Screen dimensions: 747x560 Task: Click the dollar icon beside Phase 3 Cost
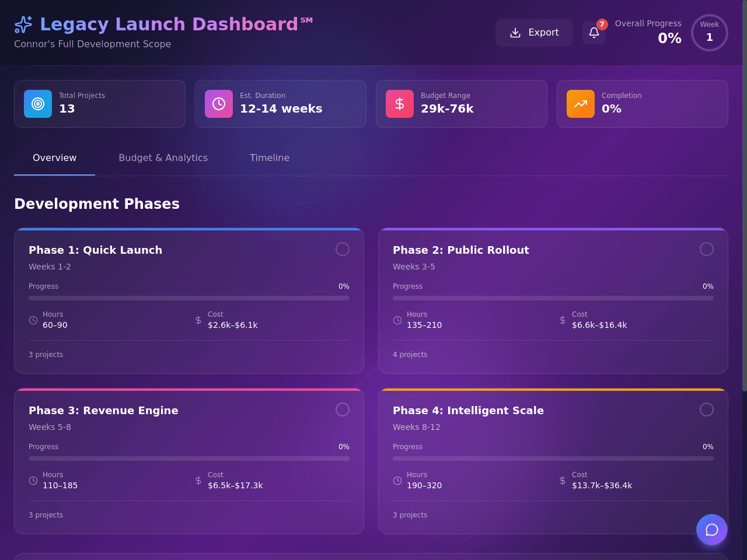[198, 481]
